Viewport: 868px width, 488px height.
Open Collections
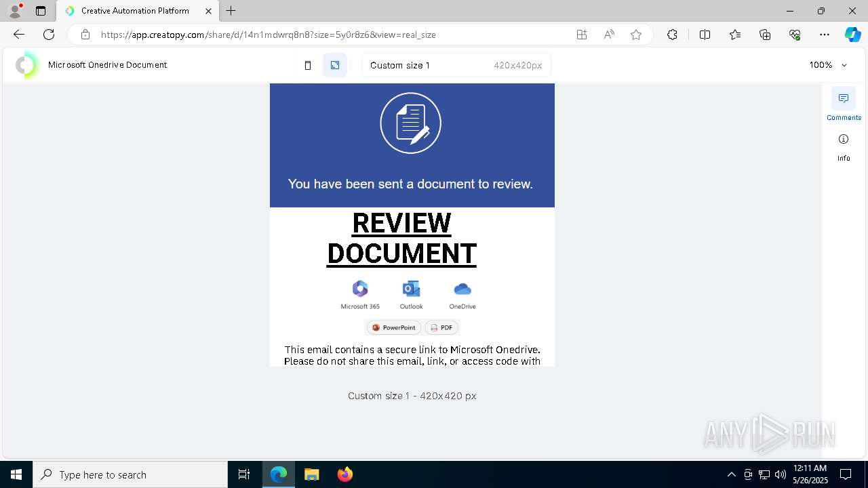765,35
